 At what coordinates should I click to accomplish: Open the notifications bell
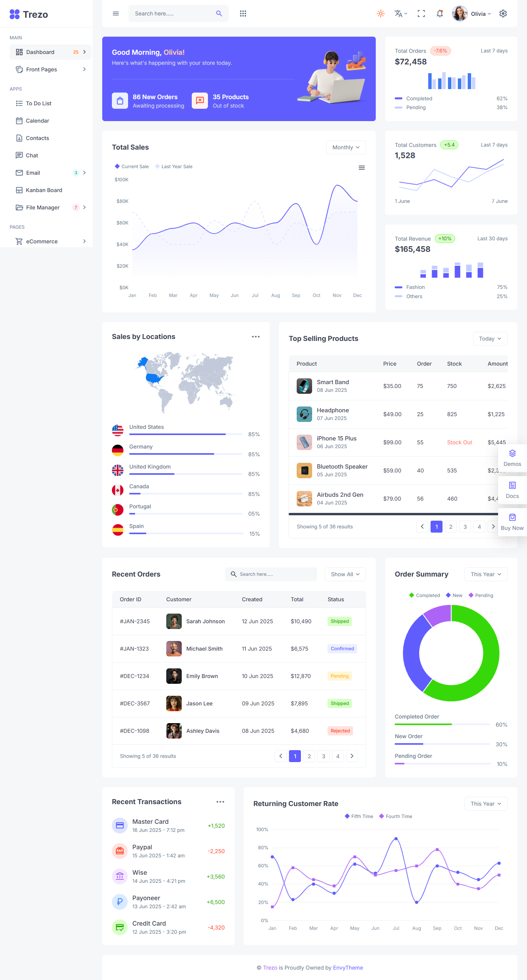pyautogui.click(x=439, y=13)
